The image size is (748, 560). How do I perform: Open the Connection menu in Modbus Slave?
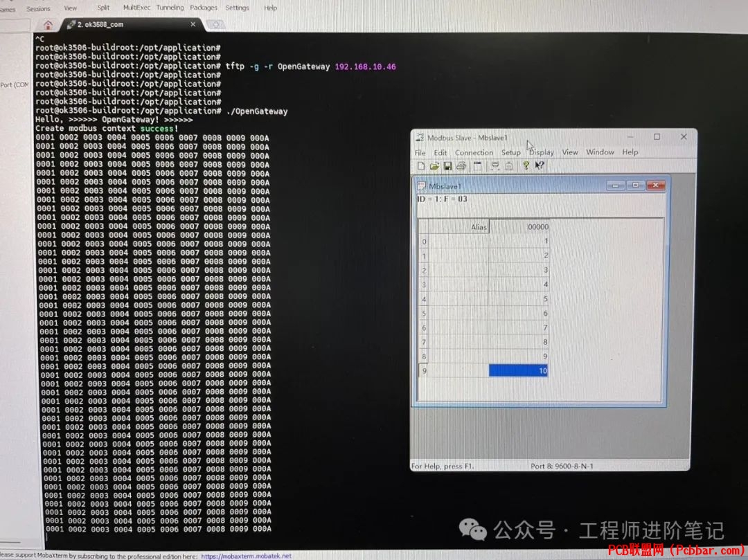click(474, 152)
